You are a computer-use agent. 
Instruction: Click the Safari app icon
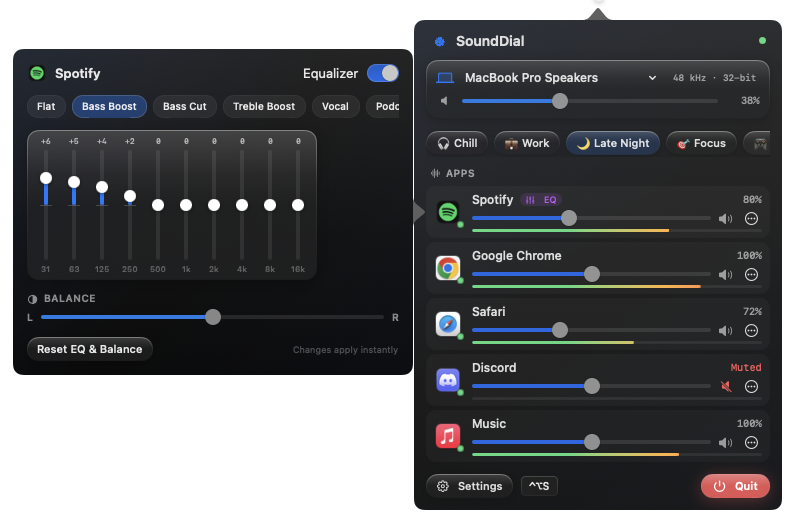tap(448, 324)
